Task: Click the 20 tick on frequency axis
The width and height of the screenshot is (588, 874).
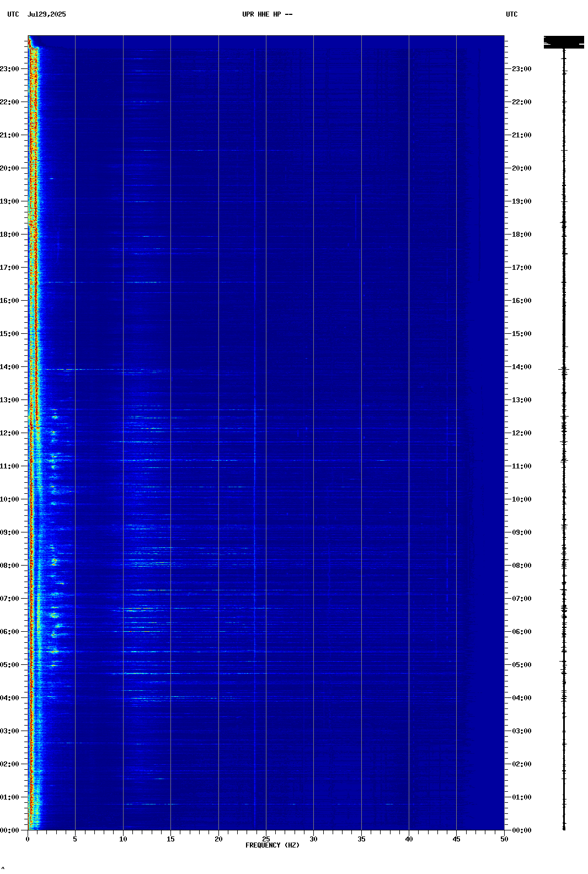Action: [218, 839]
